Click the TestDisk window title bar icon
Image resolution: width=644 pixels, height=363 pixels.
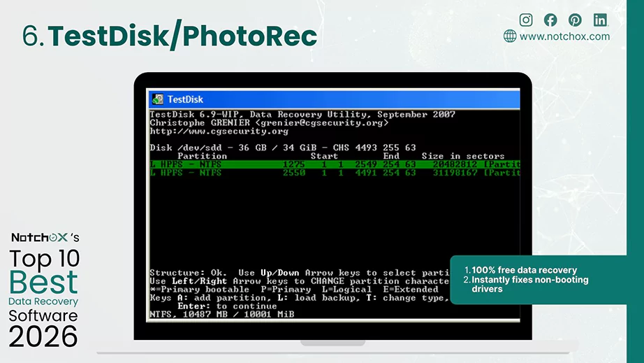158,99
